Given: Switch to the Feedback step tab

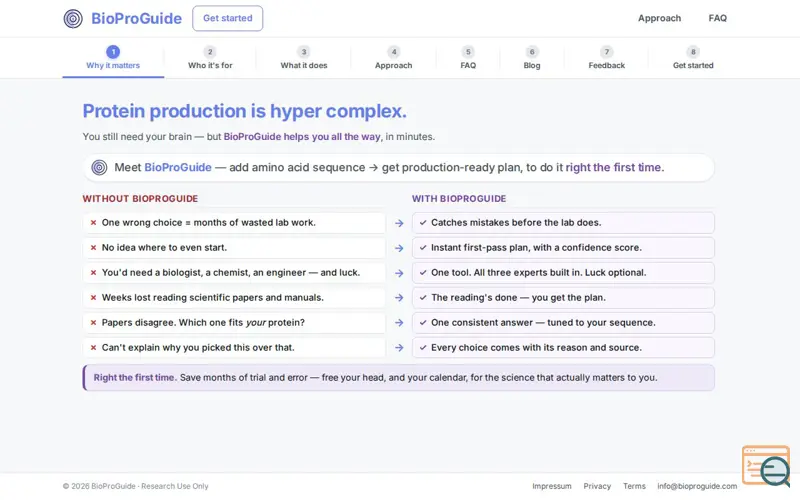Looking at the screenshot, I should coord(607,58).
